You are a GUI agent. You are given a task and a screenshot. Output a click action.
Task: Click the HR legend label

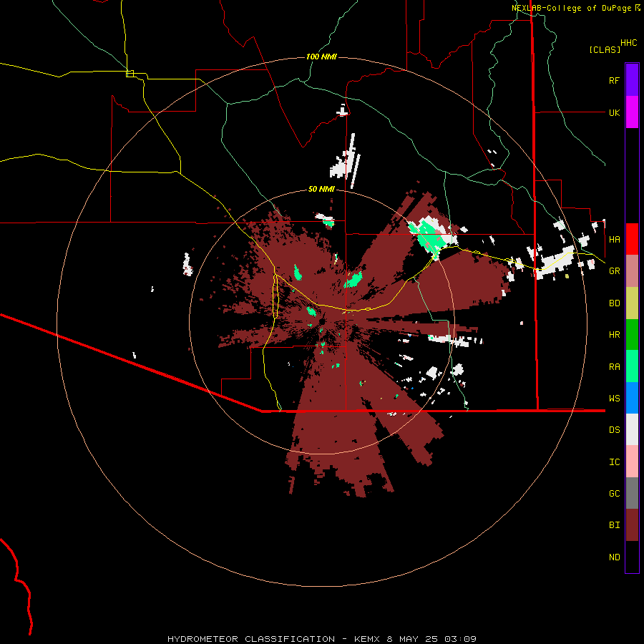point(614,334)
